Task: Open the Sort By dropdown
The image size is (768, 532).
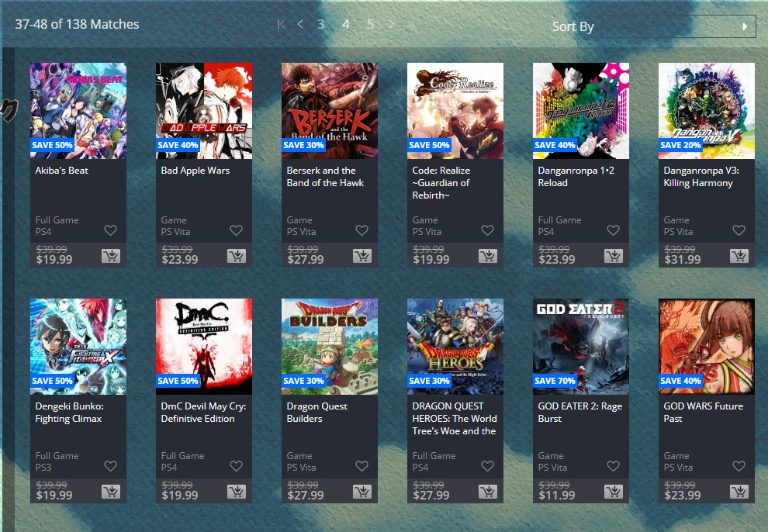Action: tap(677, 26)
